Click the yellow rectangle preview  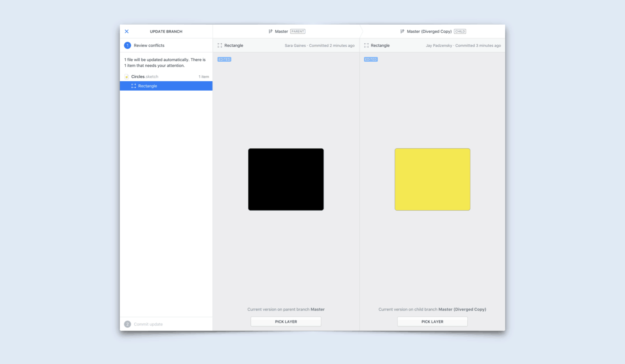[x=432, y=179]
